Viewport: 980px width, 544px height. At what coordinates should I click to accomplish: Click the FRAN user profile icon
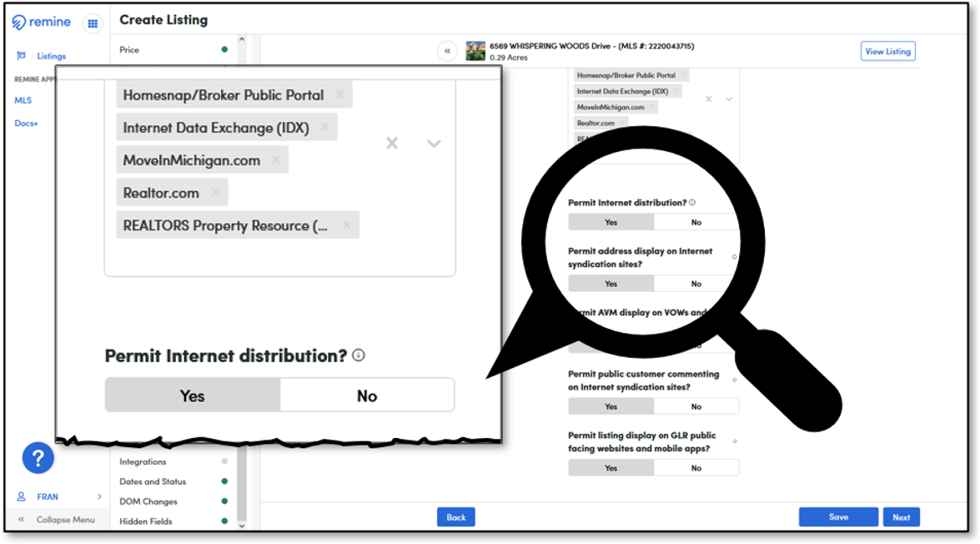pyautogui.click(x=21, y=496)
